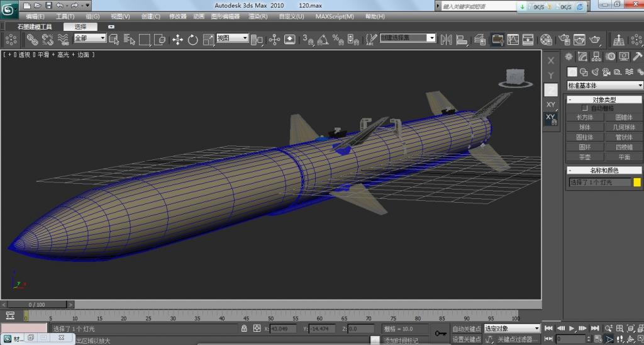This screenshot has width=644, height=345.
Task: Open the 编辑(E) menu
Action: (x=35, y=16)
